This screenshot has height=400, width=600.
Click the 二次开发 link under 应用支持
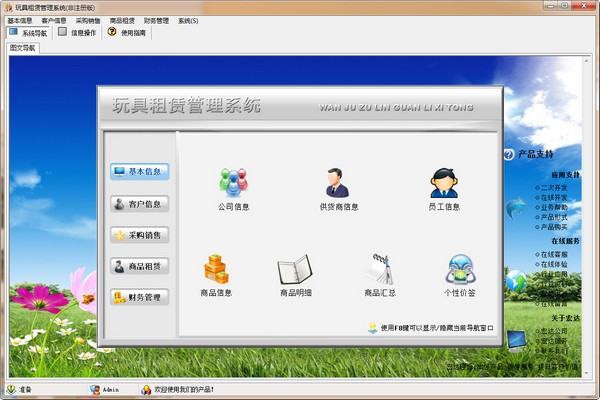coord(553,187)
